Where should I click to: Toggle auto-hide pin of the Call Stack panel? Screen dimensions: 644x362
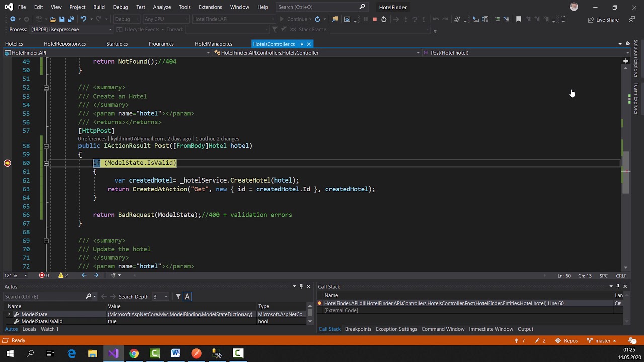618,286
